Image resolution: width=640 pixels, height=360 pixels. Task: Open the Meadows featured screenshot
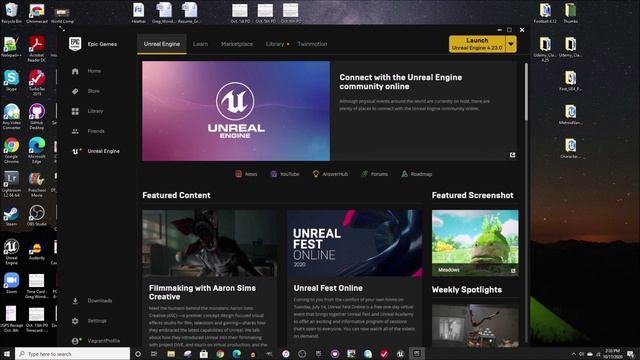pyautogui.click(x=475, y=243)
